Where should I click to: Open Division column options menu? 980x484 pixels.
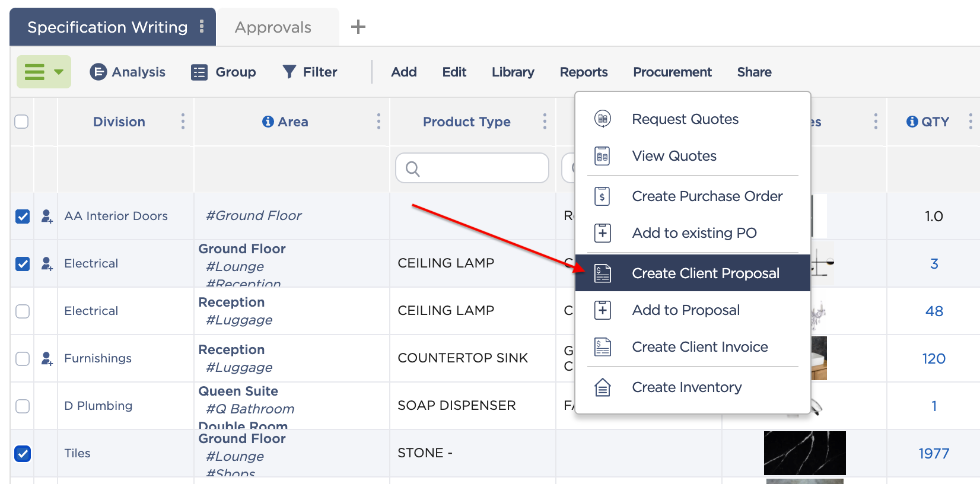[x=183, y=122]
